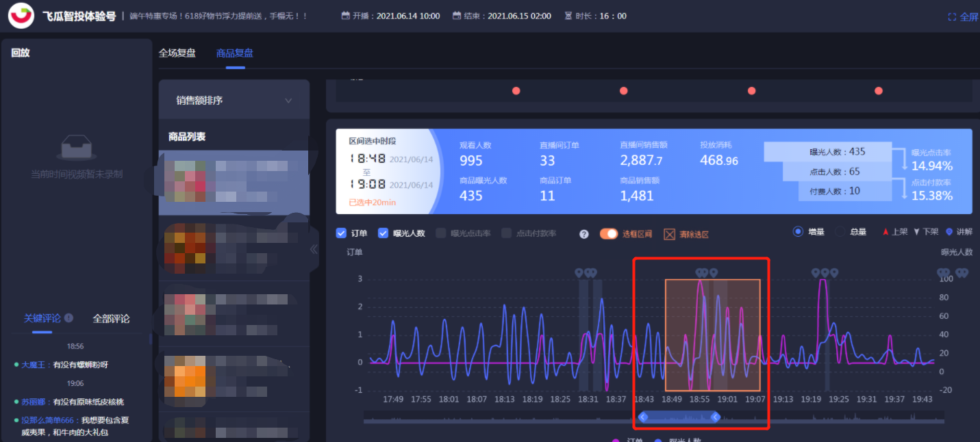This screenshot has height=442, width=980.
Task: Click commenter name 大魔王
Action: click(33, 365)
